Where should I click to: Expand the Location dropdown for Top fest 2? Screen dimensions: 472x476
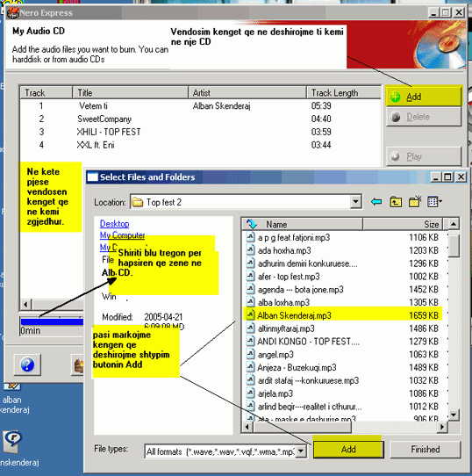(355, 202)
